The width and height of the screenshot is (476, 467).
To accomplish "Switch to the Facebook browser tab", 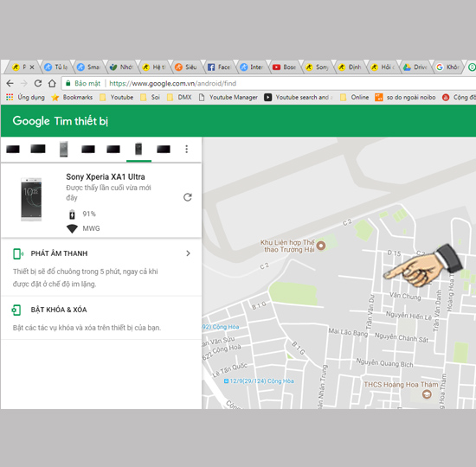I will click(219, 67).
